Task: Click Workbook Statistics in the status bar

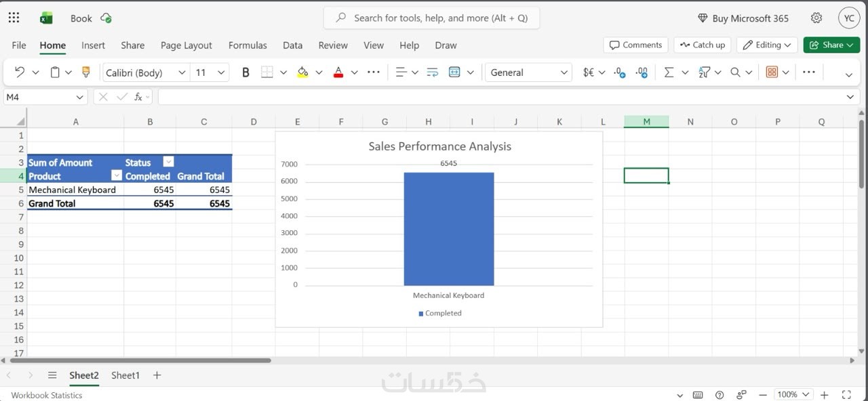Action: 47,395
